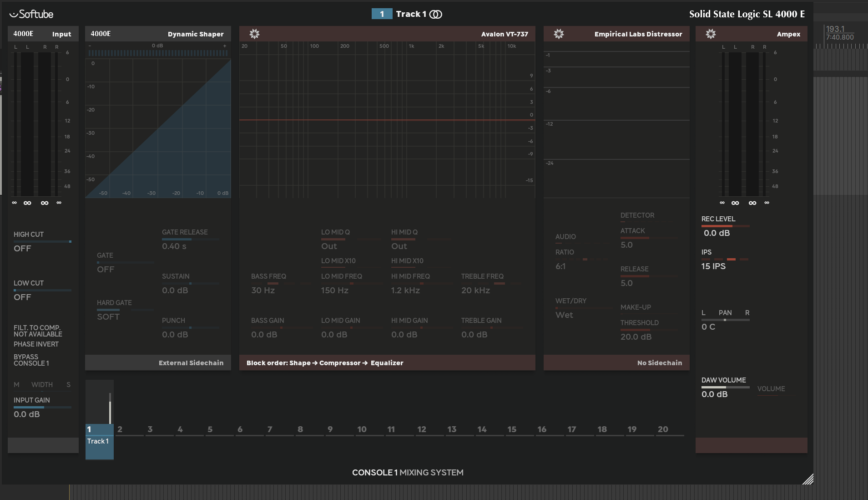This screenshot has width=868, height=500.
Task: Adjust the Rec Level slider
Action: pos(725,226)
